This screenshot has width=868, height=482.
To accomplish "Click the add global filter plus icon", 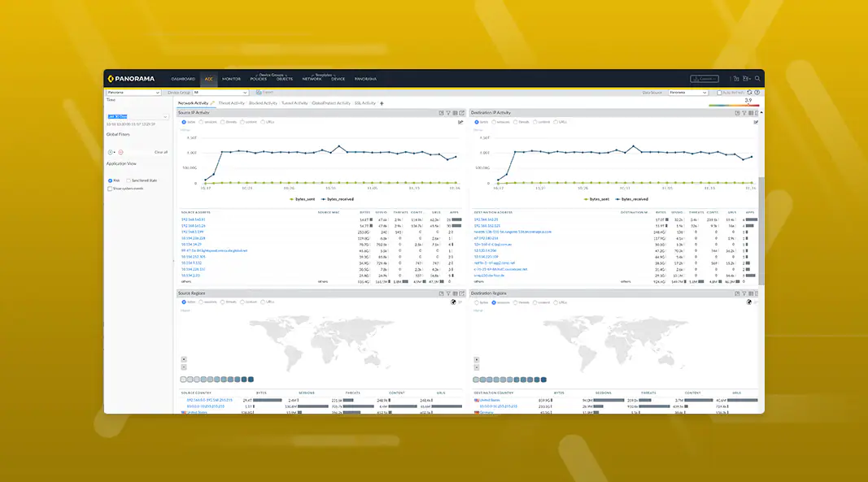I will [x=111, y=152].
